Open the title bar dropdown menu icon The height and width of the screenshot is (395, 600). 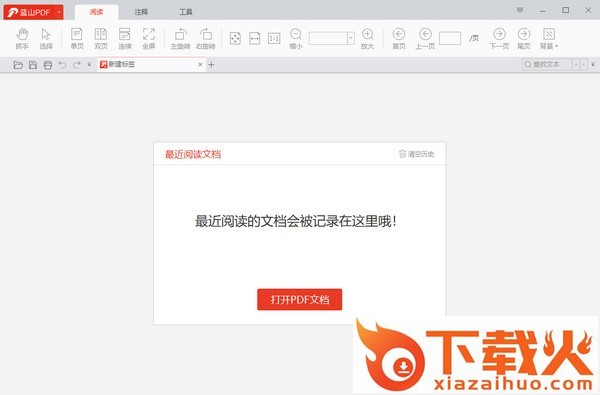[520, 10]
